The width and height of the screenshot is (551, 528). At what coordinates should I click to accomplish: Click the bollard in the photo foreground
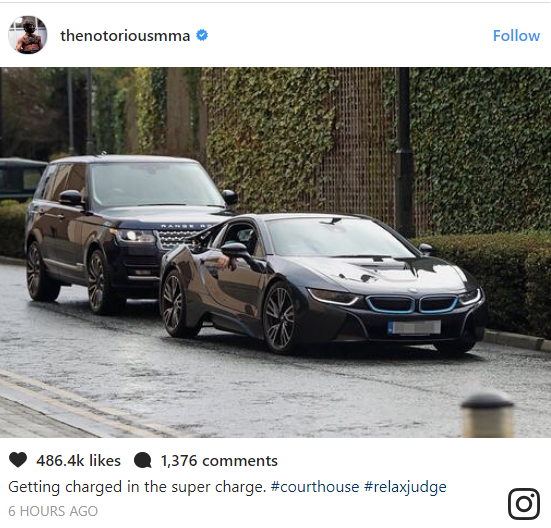(x=488, y=415)
